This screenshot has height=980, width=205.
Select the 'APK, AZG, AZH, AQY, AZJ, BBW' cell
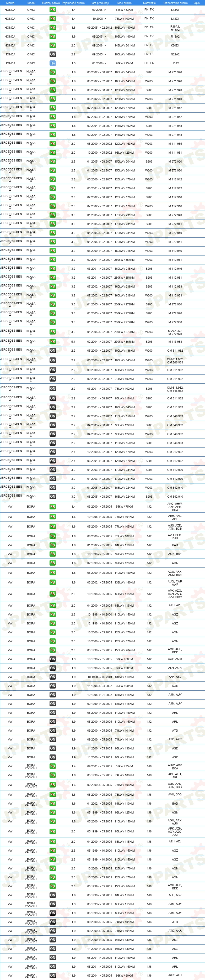[x=175, y=594]
